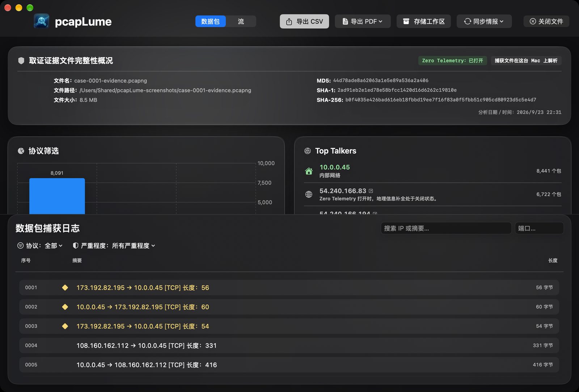
Task: Click the green home icon for 10.0.0.45
Action: click(309, 171)
